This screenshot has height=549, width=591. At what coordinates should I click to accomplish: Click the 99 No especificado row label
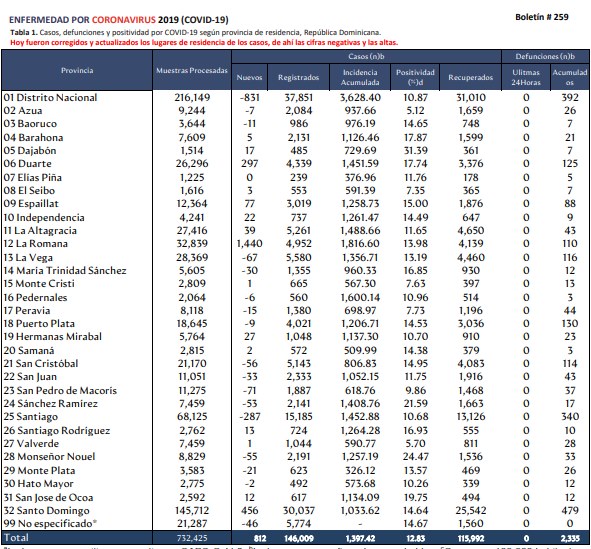(x=50, y=524)
